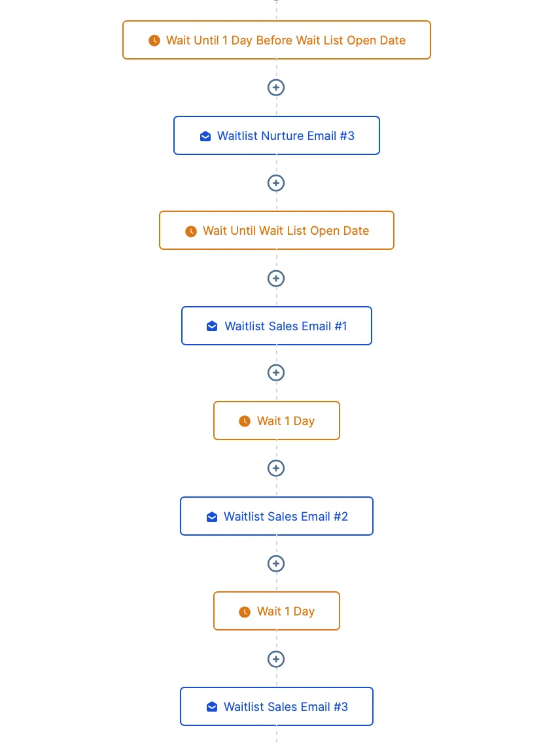Add step below second Wait 1 Day node
Screen dimensions: 560x743
pyautogui.click(x=276, y=659)
